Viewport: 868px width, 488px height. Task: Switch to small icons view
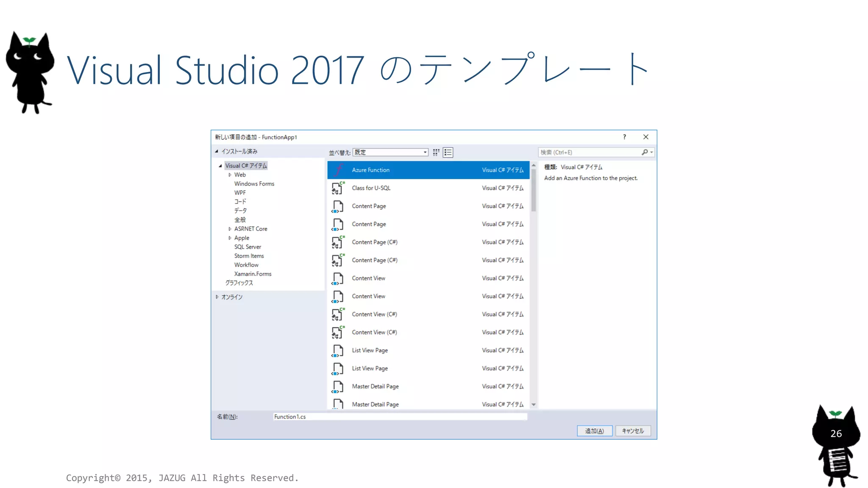click(436, 152)
